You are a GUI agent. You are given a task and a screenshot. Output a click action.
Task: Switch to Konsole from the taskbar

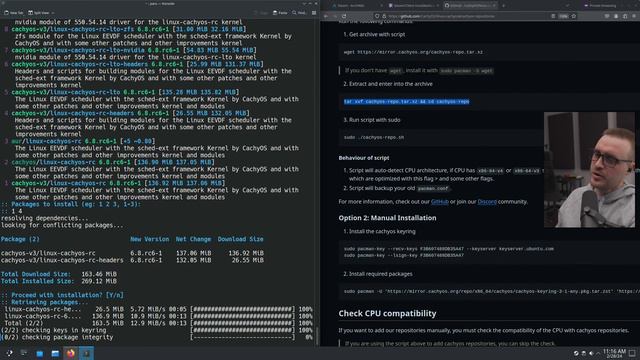pos(86,353)
